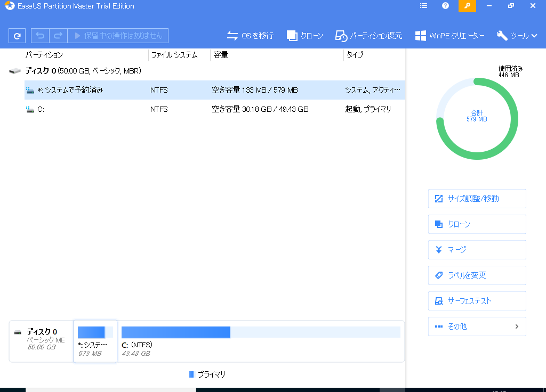Open パーティション復元 partition recovery
This screenshot has height=392, width=546.
368,36
